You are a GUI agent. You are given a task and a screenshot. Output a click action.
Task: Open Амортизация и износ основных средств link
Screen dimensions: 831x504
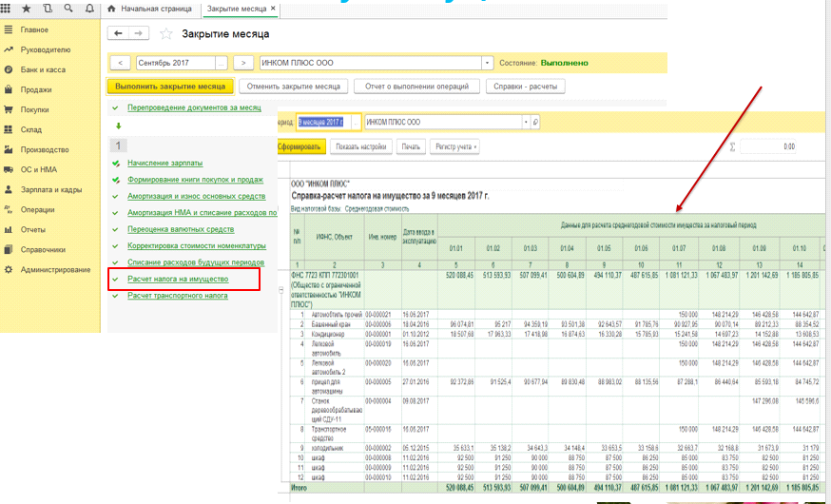click(x=196, y=196)
